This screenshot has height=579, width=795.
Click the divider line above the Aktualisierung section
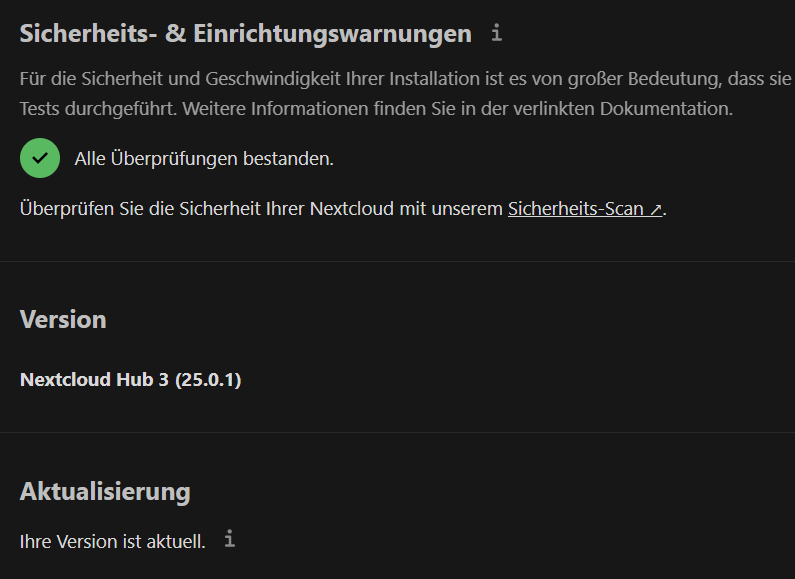click(x=398, y=432)
